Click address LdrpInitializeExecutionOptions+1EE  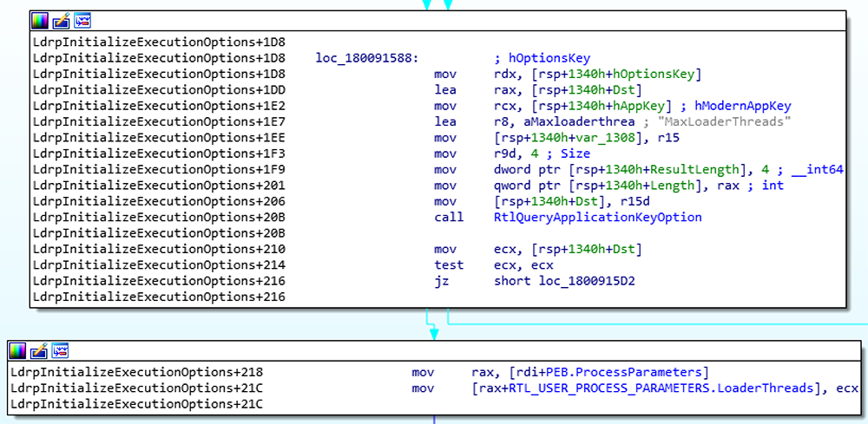point(160,138)
